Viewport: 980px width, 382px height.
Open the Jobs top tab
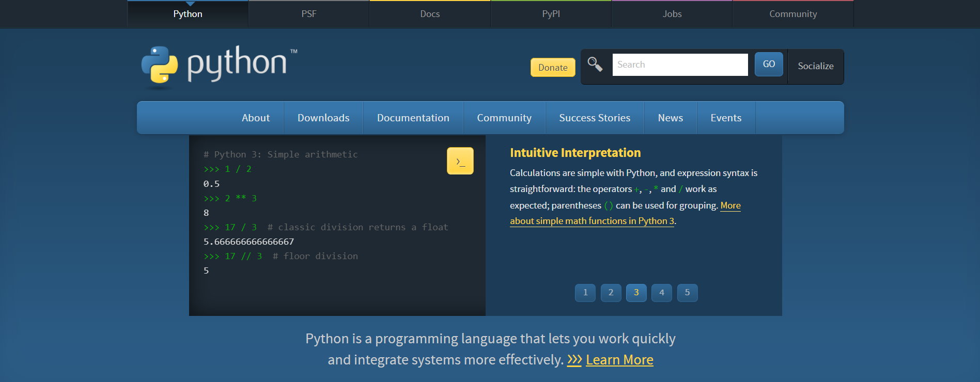coord(672,14)
